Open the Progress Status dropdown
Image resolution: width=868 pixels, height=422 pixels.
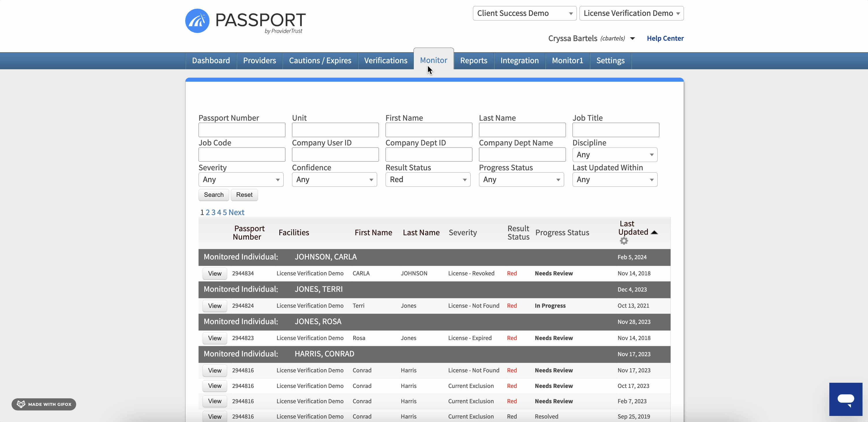pyautogui.click(x=521, y=180)
